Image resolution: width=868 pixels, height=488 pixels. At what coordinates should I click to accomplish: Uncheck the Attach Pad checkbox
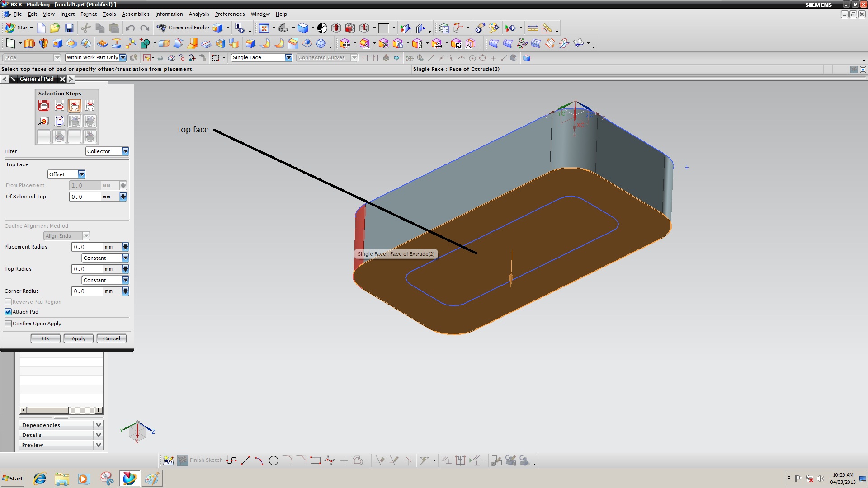(8, 312)
